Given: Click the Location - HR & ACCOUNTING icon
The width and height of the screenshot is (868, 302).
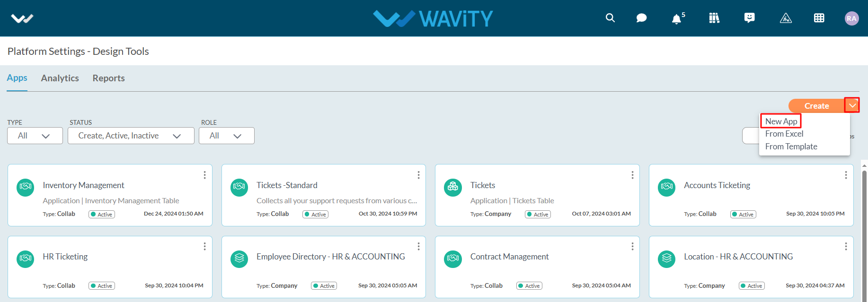Looking at the screenshot, I should coord(667,259).
